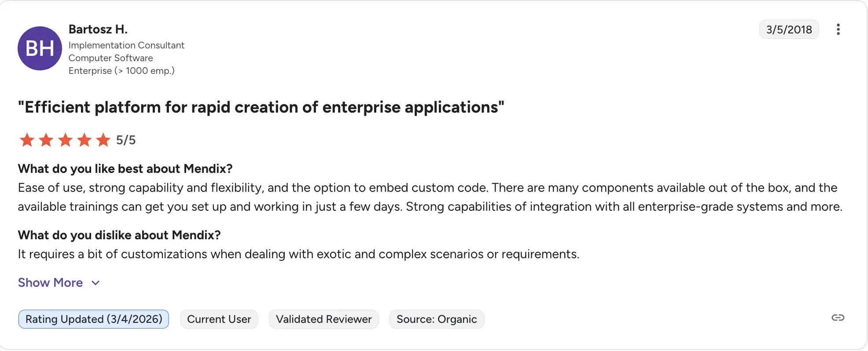
Task: Open the reviewer name Bartosz H.
Action: pos(98,29)
